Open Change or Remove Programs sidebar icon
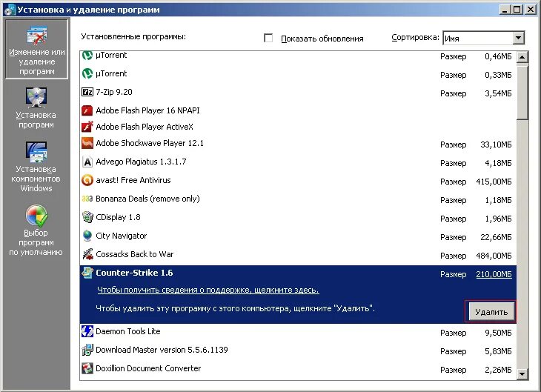 coord(36,36)
